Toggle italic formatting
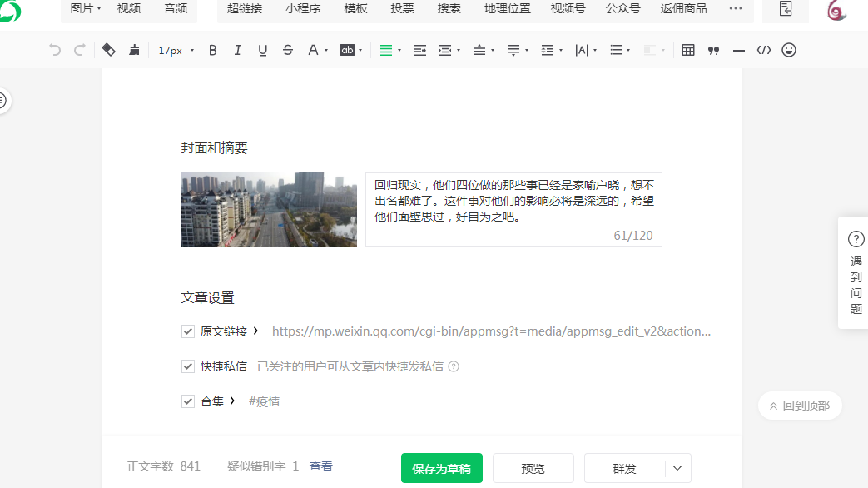This screenshot has height=488, width=868. point(237,51)
